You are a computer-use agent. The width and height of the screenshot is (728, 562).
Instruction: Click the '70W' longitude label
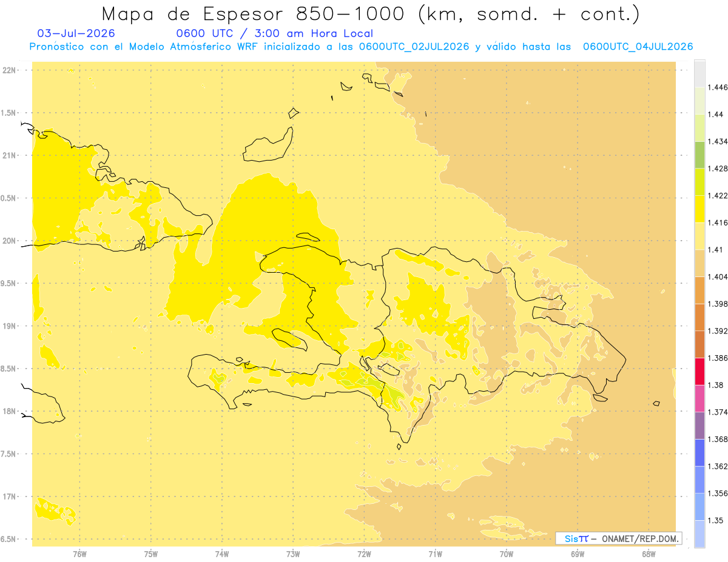507,554
